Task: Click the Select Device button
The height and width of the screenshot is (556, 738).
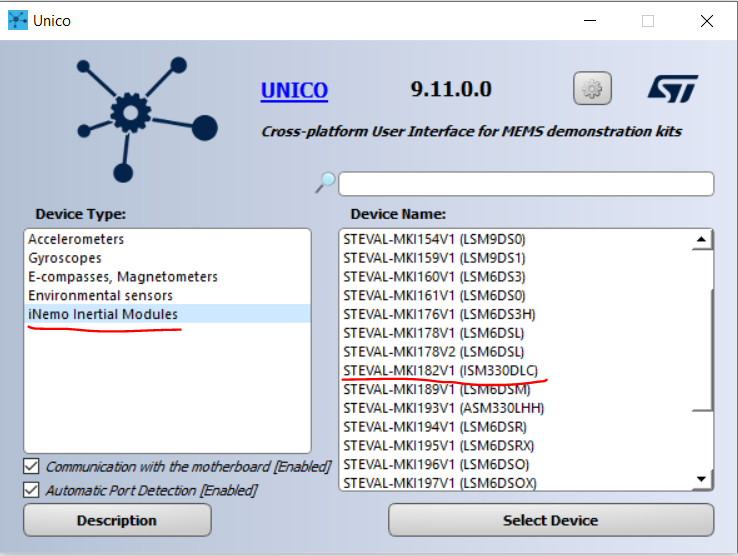Action: click(551, 520)
